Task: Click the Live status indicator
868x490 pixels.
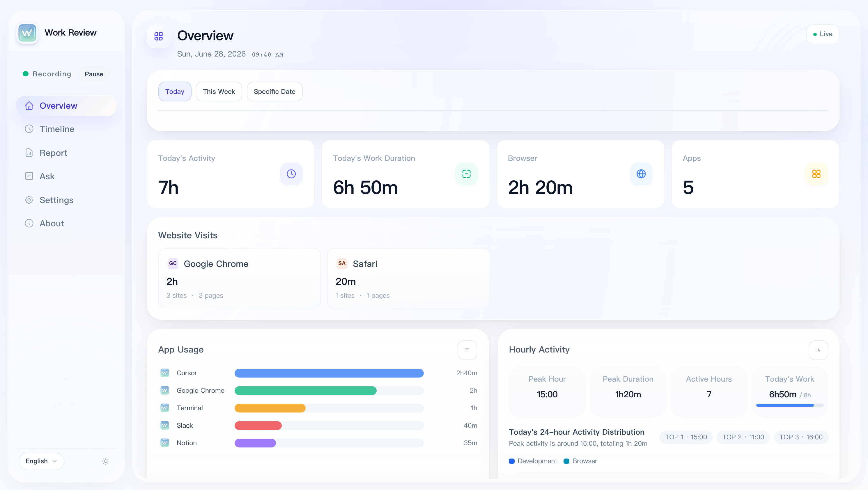Action: tap(823, 34)
